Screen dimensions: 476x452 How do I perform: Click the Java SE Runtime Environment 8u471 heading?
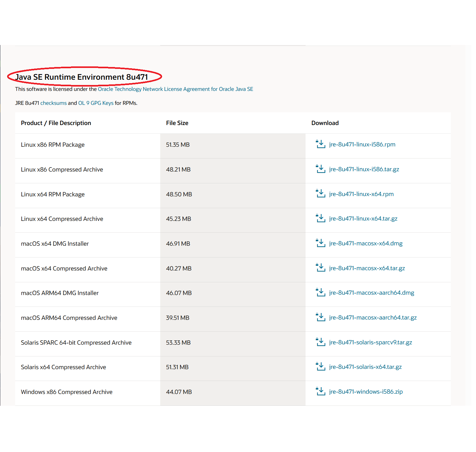click(x=82, y=77)
